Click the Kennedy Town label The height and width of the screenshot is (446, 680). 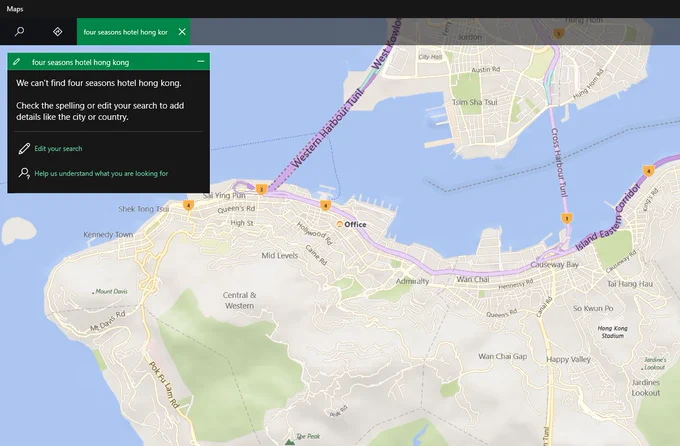(108, 235)
